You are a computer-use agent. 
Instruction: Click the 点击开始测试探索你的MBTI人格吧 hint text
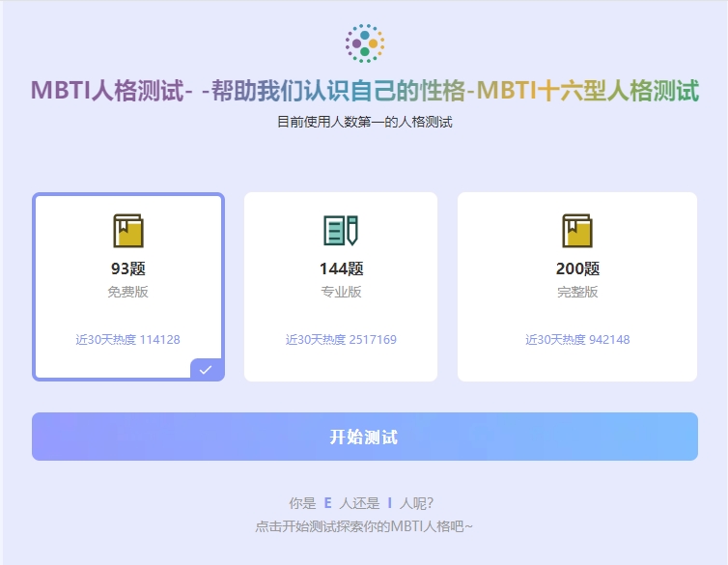pyautogui.click(x=364, y=526)
